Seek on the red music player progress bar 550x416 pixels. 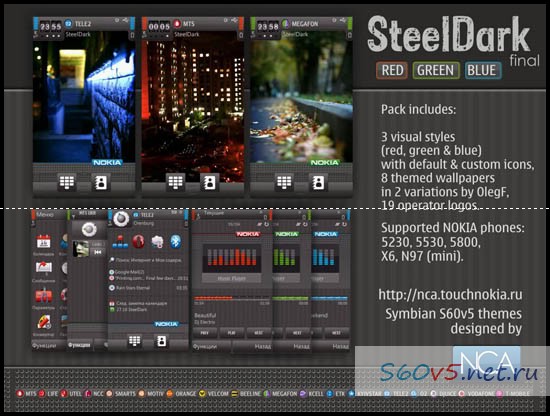(232, 298)
